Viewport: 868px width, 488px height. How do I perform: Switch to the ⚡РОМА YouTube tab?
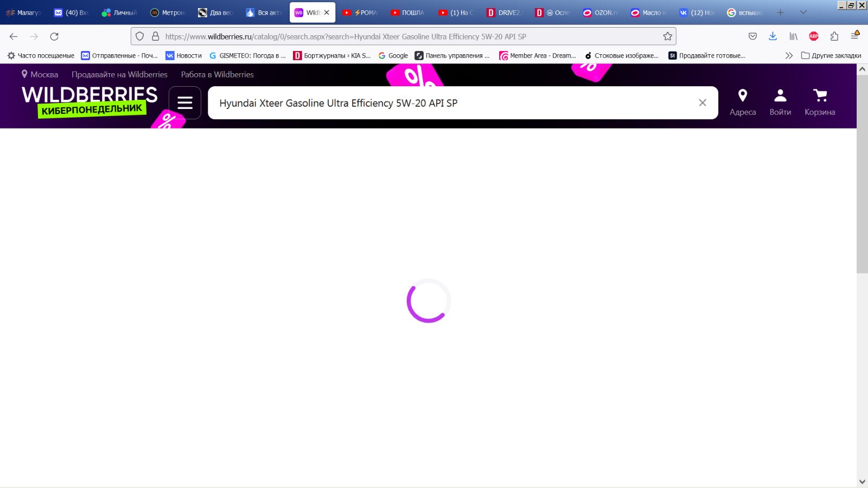[360, 12]
